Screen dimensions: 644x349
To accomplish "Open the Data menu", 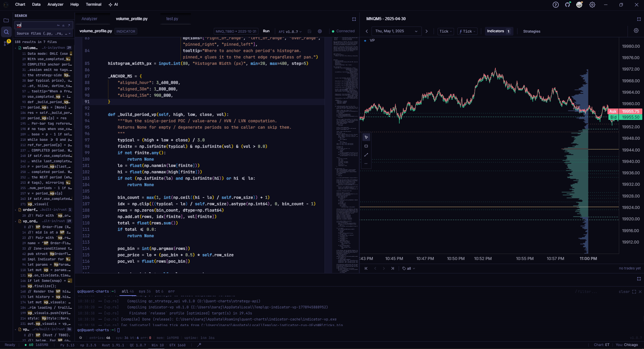I will coord(36,4).
